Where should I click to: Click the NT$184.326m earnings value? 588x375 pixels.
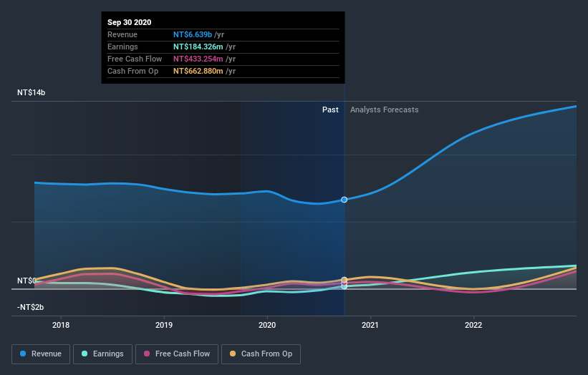[x=198, y=47]
